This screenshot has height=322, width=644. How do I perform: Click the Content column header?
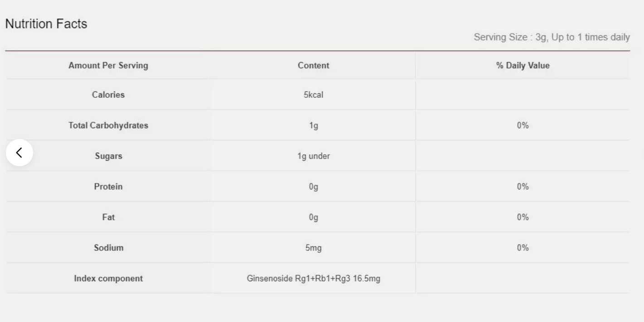pos(314,66)
